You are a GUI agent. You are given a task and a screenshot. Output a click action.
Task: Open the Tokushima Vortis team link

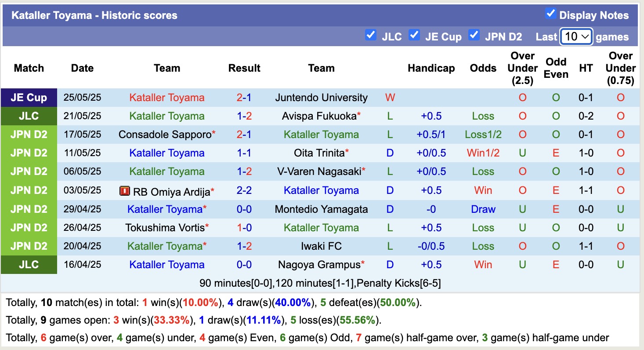tap(165, 228)
